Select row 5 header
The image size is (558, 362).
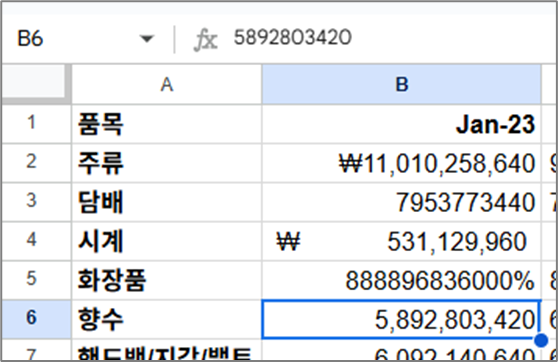point(37,280)
